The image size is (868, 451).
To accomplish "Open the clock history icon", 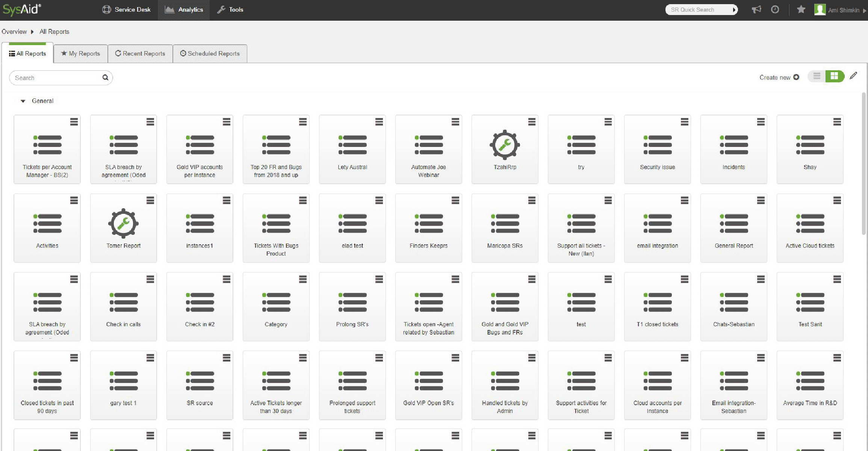I will pos(775,10).
